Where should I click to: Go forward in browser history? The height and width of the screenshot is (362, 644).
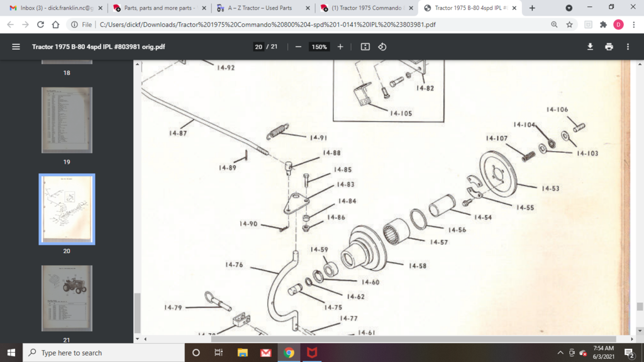click(25, 25)
